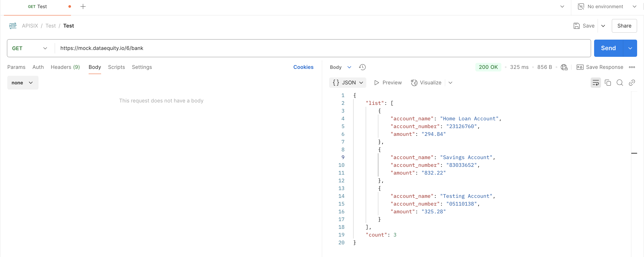Click the unsaved orange dot on tab
The image size is (644, 257).
click(70, 6)
